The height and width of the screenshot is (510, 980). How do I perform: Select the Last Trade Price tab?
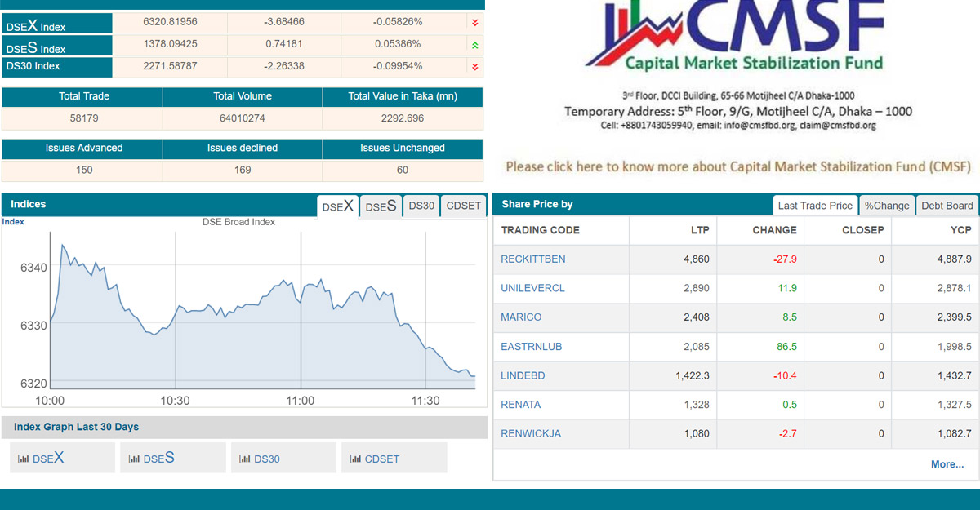[815, 206]
